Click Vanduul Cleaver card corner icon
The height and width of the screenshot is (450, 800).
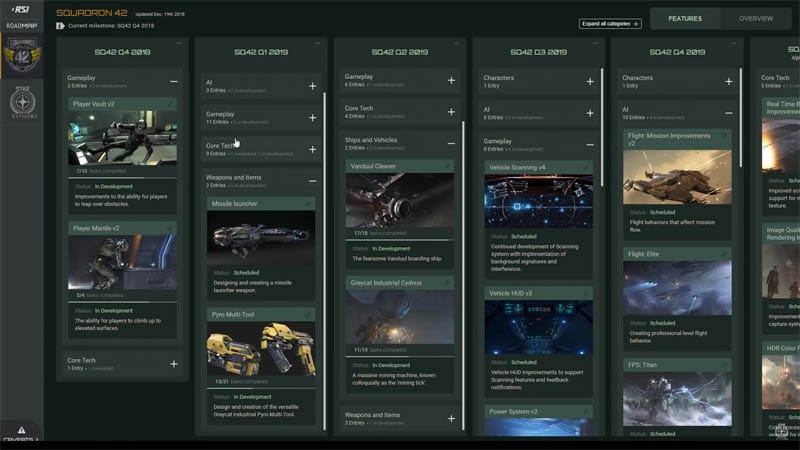click(447, 166)
